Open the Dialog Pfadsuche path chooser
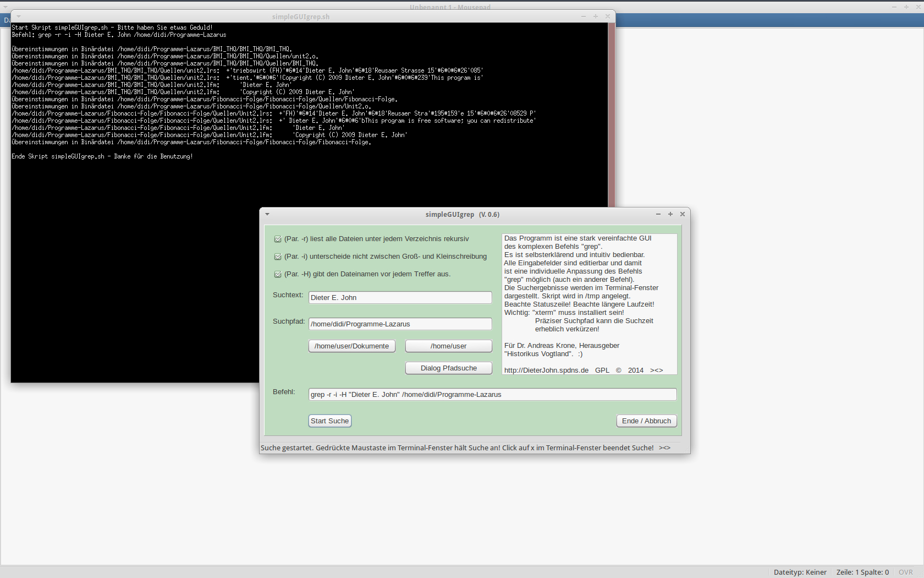Viewport: 924px width, 578px height. click(x=449, y=368)
